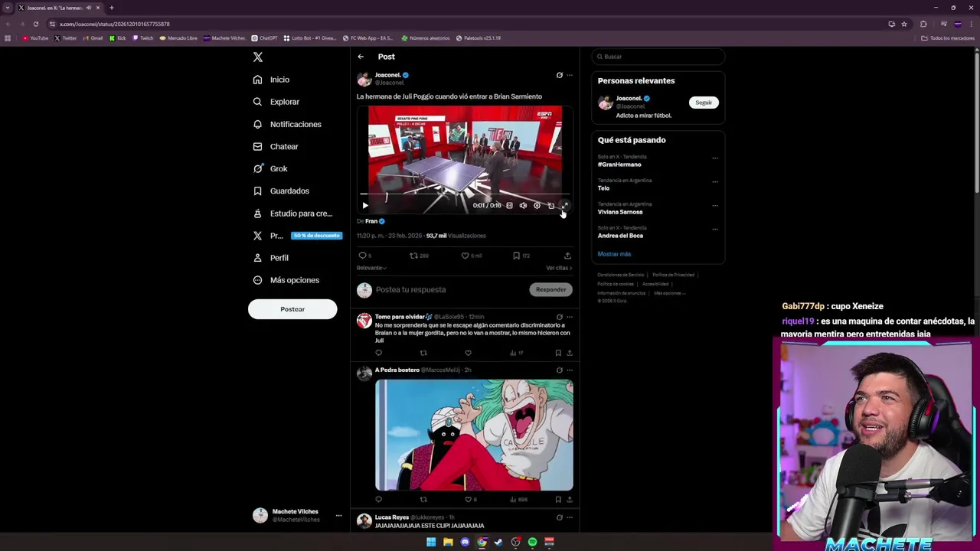Mute the video volume icon
The width and height of the screenshot is (980, 551).
pyautogui.click(x=523, y=205)
